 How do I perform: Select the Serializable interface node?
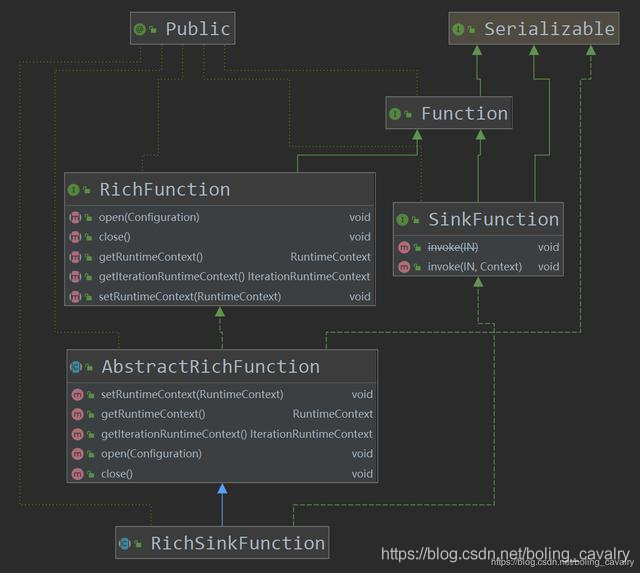(x=534, y=28)
